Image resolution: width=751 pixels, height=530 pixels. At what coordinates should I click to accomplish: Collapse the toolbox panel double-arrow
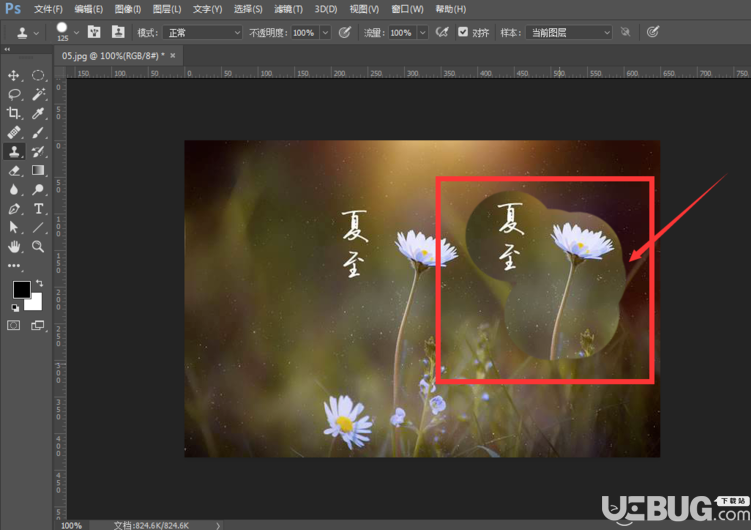7,49
